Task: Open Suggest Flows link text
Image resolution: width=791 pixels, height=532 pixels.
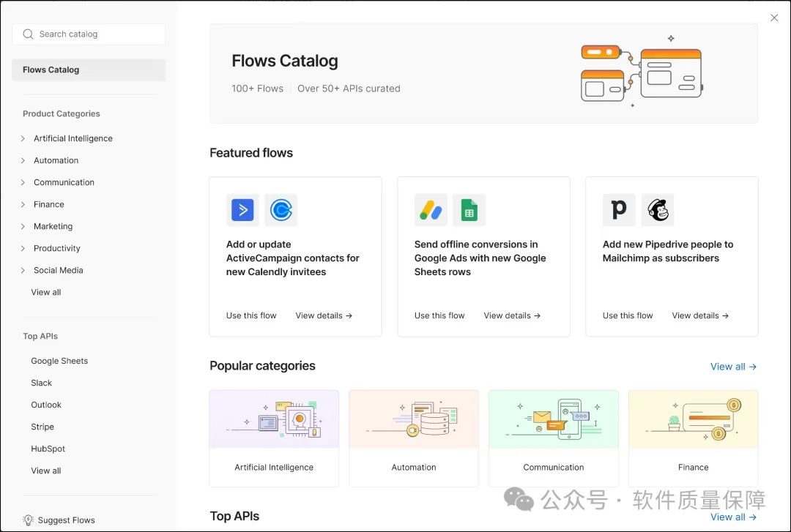Action: tap(66, 520)
